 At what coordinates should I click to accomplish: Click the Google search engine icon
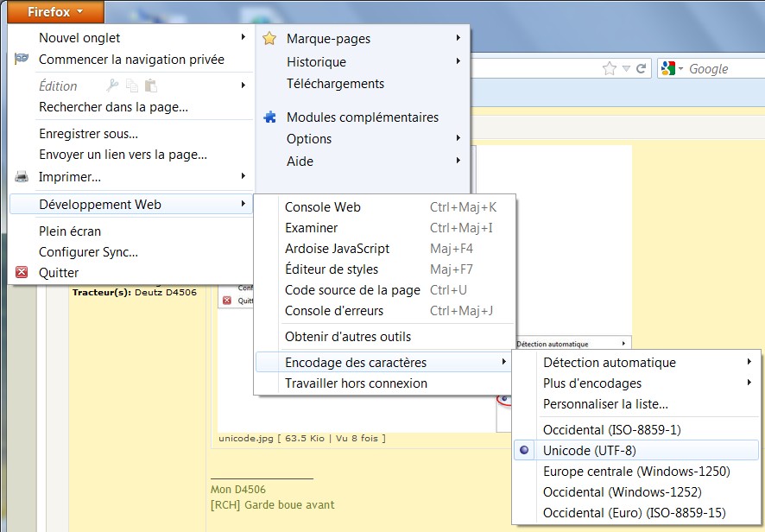(668, 68)
